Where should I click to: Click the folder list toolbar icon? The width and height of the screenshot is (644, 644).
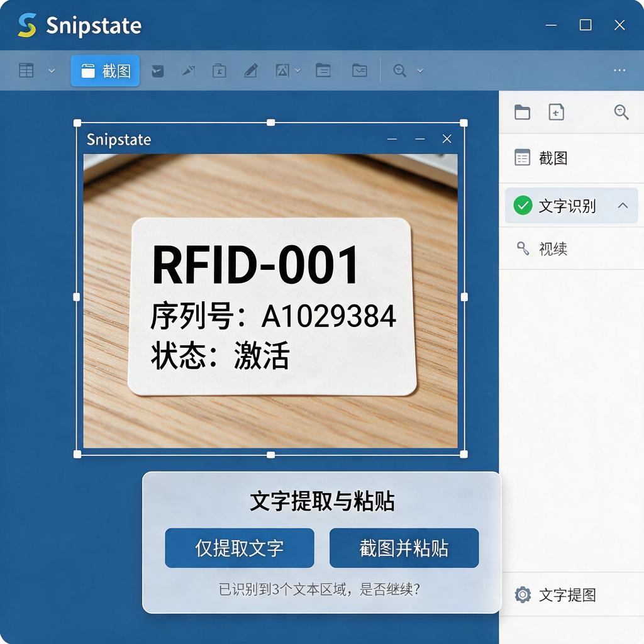coord(323,70)
